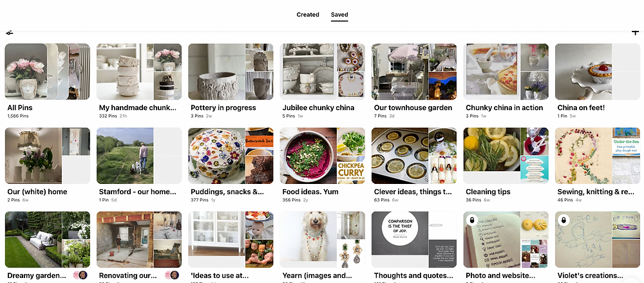The width and height of the screenshot is (644, 283).
Task: Open the Pottery in progress board title
Action: tap(223, 108)
